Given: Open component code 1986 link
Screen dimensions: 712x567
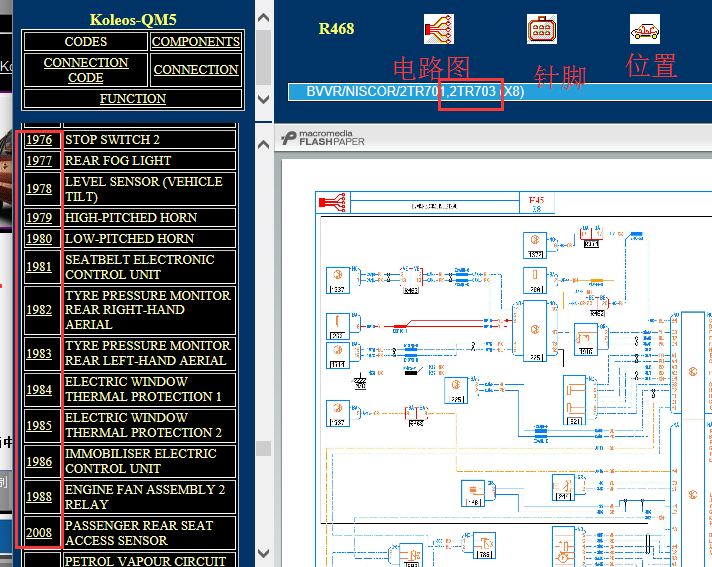Looking at the screenshot, I should (x=39, y=461).
